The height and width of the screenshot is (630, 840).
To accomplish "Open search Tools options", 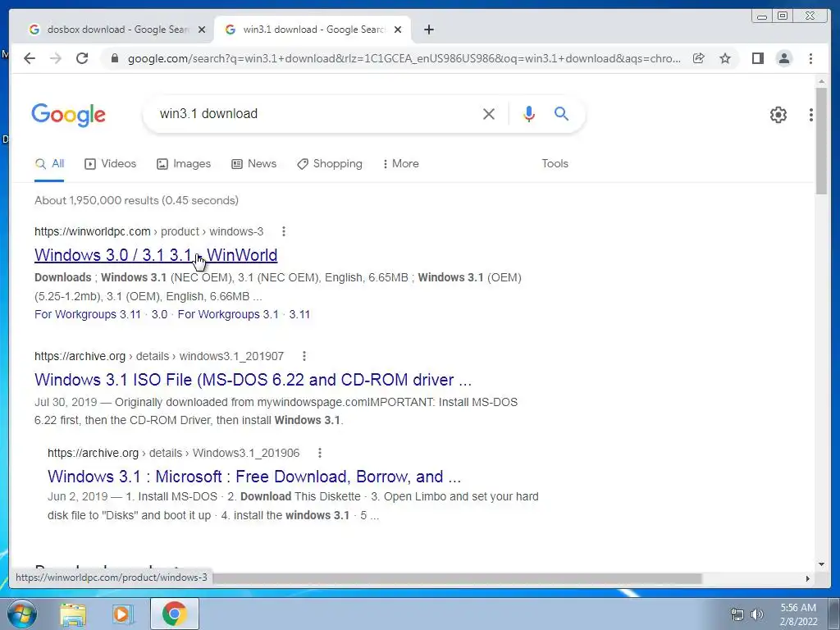I will [555, 164].
